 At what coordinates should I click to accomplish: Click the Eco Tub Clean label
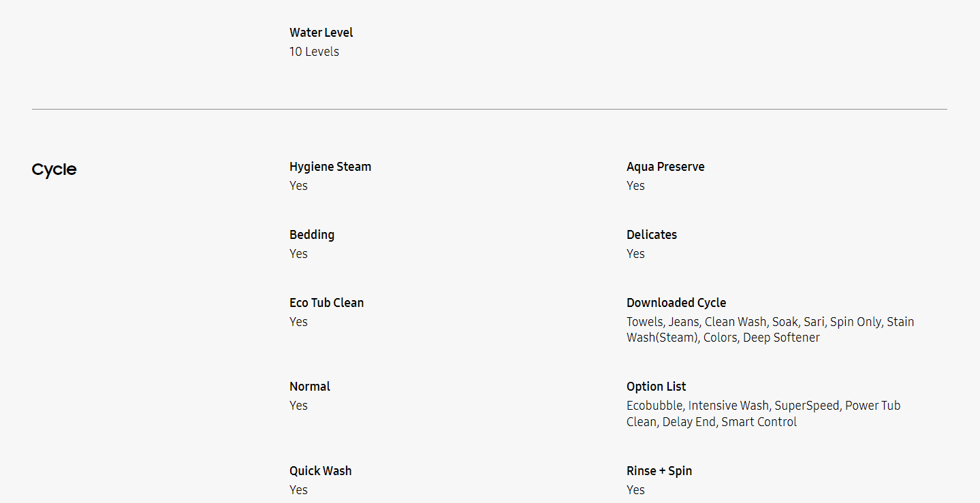click(326, 303)
